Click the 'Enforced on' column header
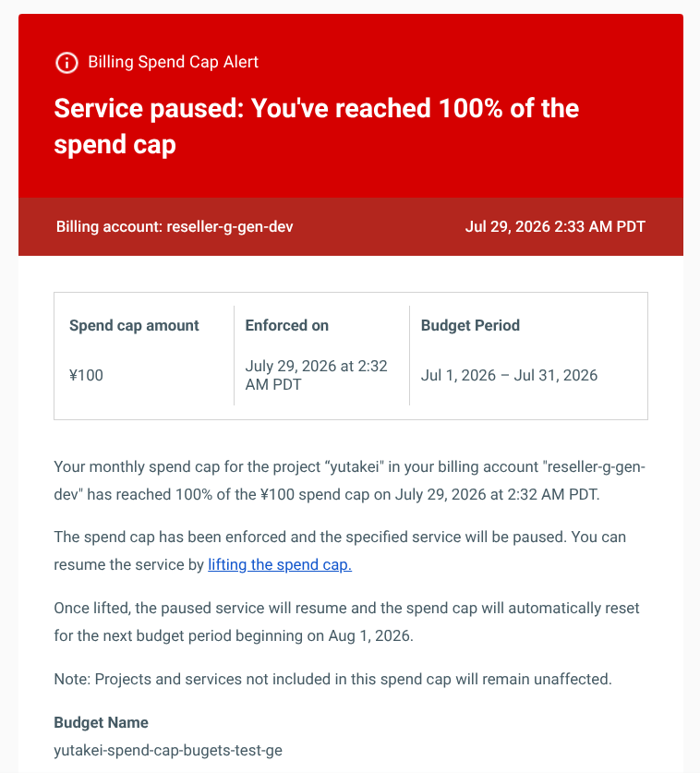 pyautogui.click(x=287, y=325)
